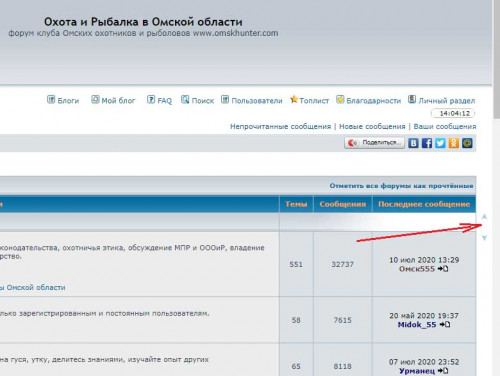
Task: Jump to page top with up arrow
Action: coord(484,217)
